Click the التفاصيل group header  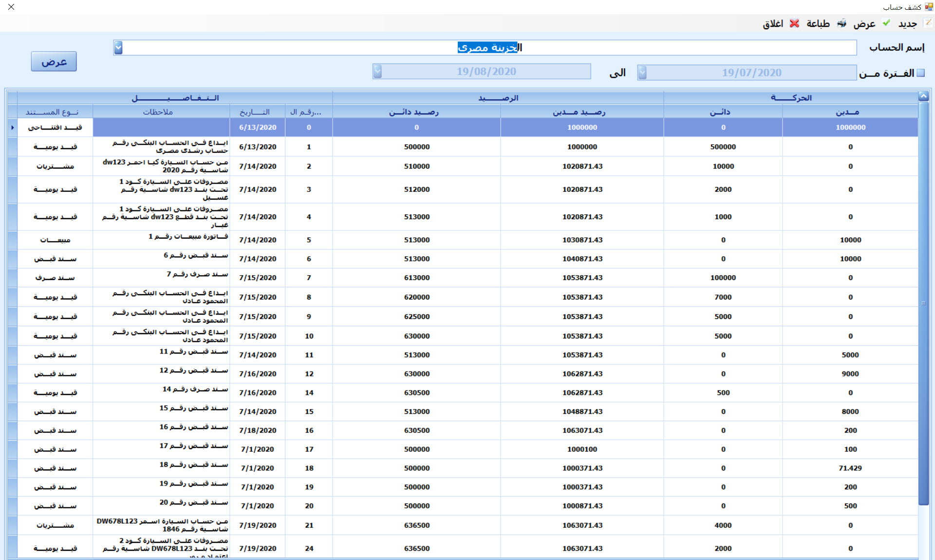point(174,98)
